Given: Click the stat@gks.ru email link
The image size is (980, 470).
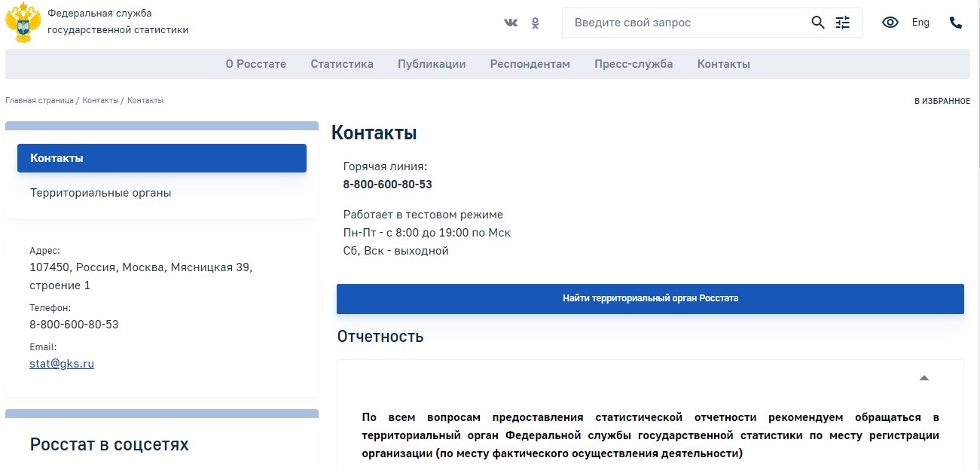Looking at the screenshot, I should 62,364.
